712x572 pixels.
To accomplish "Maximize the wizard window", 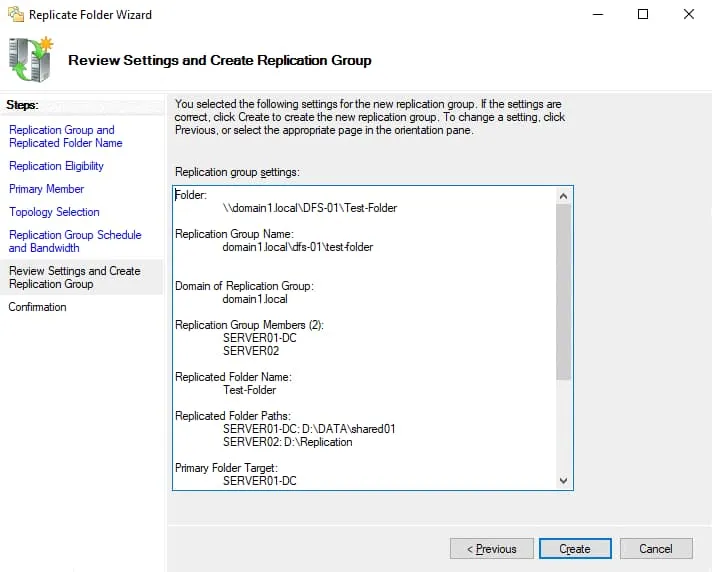I will point(643,15).
